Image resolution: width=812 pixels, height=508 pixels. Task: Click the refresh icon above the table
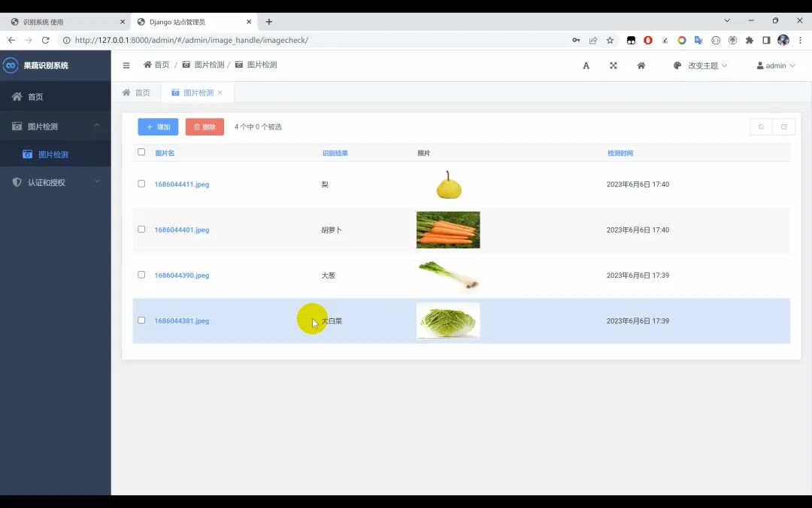(761, 126)
